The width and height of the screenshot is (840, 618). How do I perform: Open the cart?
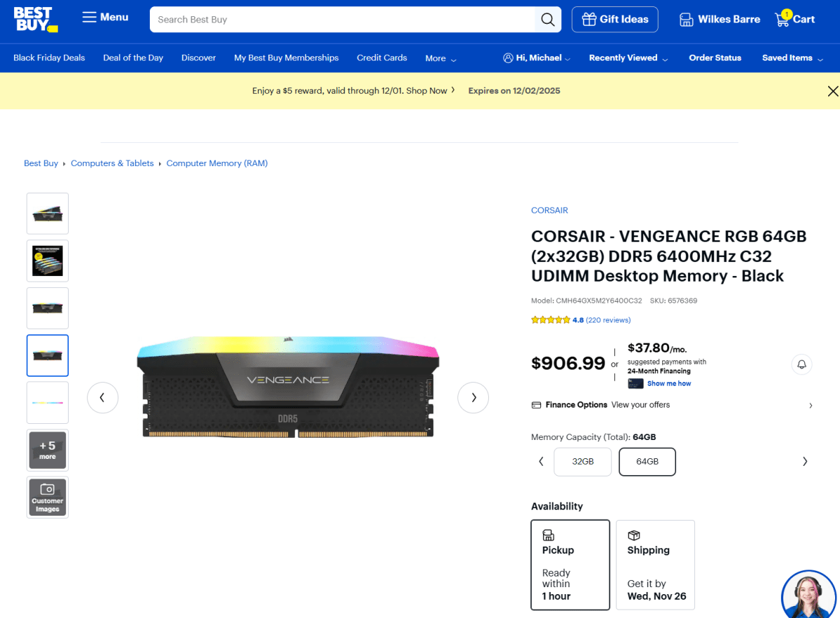click(x=794, y=19)
